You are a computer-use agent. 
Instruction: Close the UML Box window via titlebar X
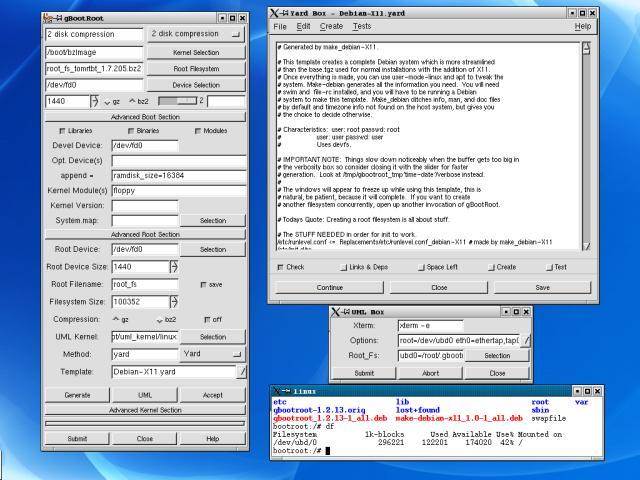(526, 312)
